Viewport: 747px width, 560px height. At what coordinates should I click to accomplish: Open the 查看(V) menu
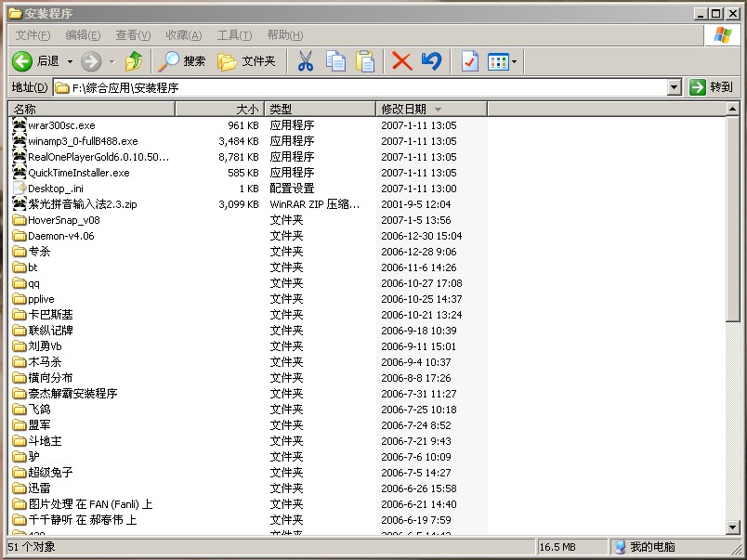pyautogui.click(x=133, y=35)
